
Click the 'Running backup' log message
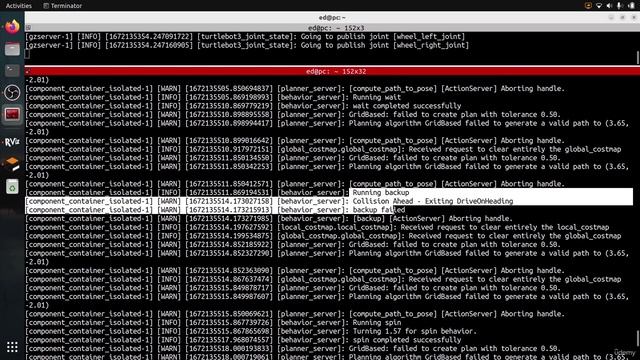380,193
